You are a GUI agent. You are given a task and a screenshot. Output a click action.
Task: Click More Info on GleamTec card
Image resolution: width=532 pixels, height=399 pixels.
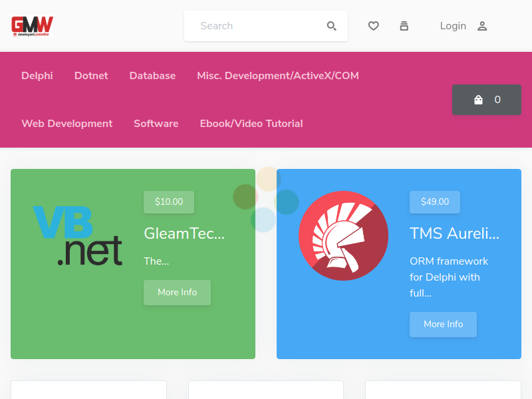pos(177,293)
